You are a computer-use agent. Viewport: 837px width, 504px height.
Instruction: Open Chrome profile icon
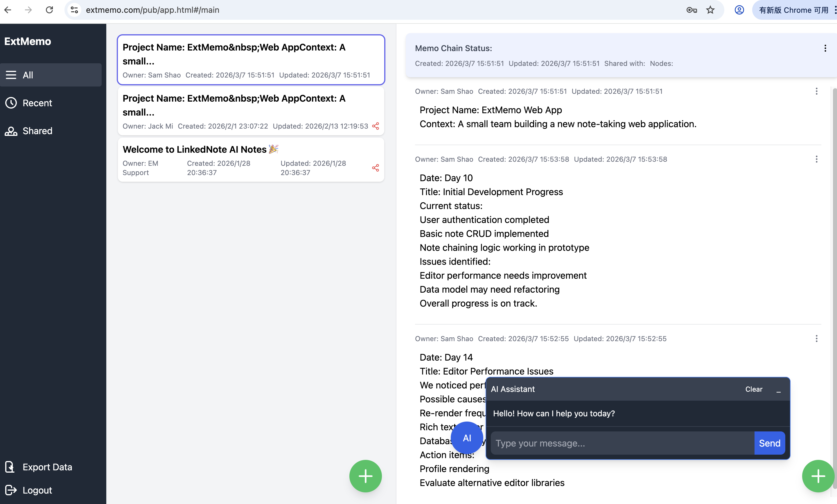click(739, 10)
